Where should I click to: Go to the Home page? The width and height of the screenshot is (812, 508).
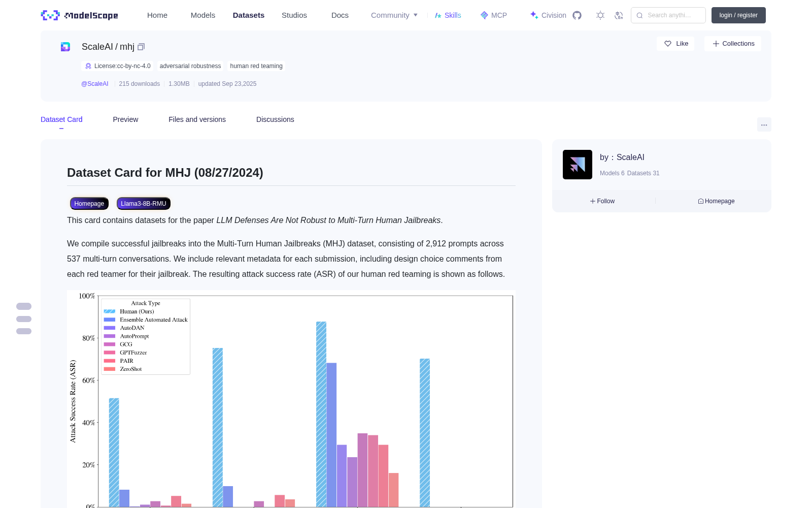pos(157,15)
